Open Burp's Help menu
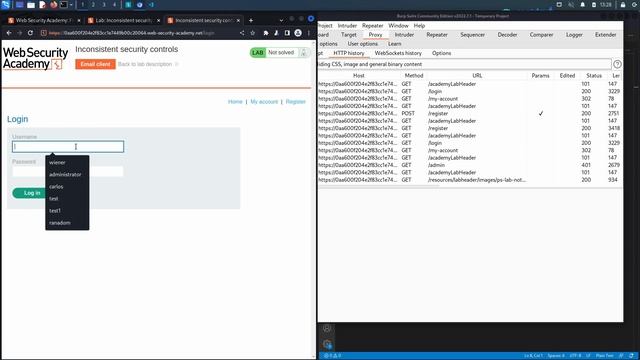The image size is (640, 360). click(419, 25)
